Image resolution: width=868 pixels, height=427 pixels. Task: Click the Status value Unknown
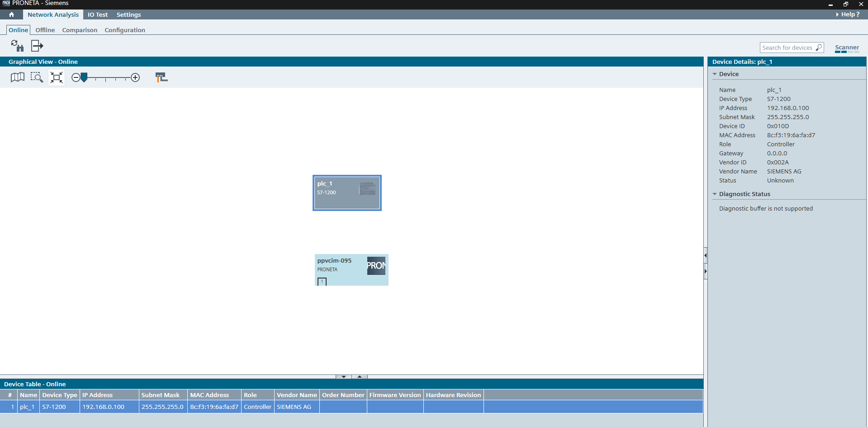780,180
